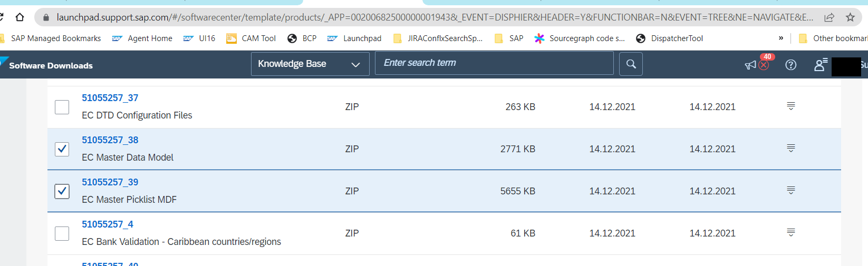Open download link 51055257_37
This screenshot has width=868, height=266.
click(x=110, y=98)
